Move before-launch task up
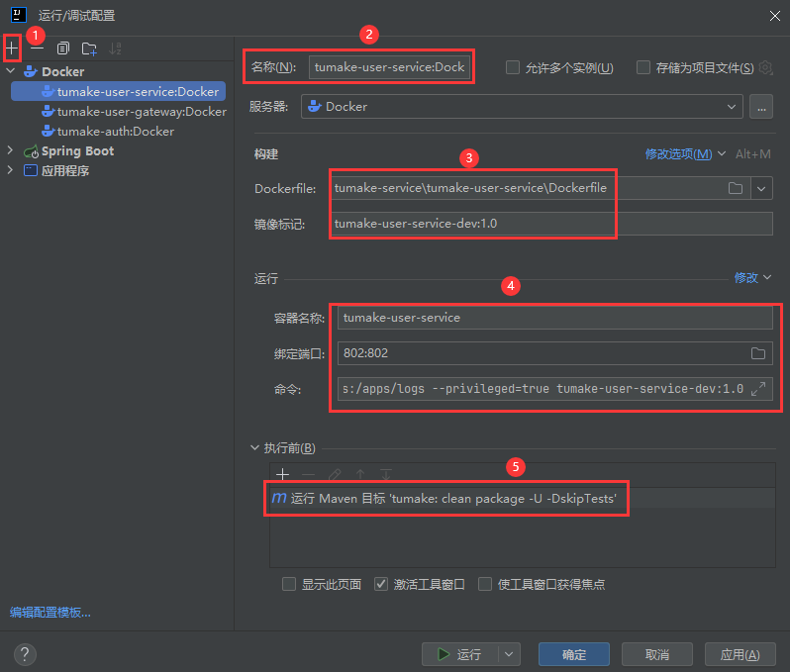Screen dimensions: 790x672 tap(360, 474)
